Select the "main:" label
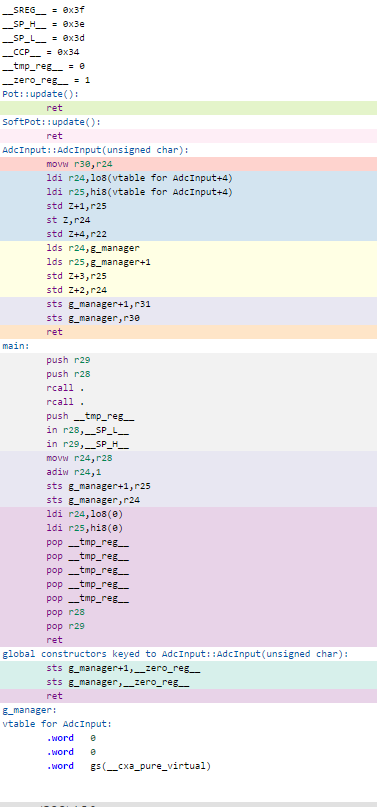 click(16, 346)
